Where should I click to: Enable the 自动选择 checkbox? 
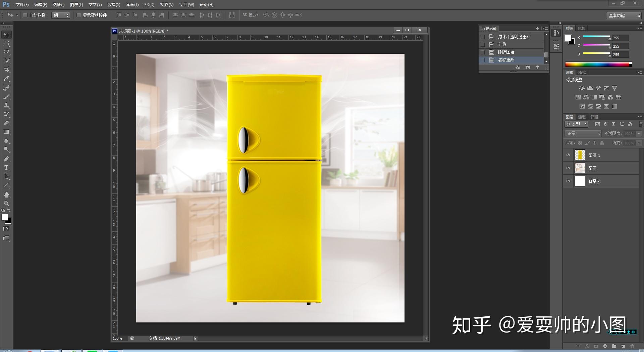[25, 15]
